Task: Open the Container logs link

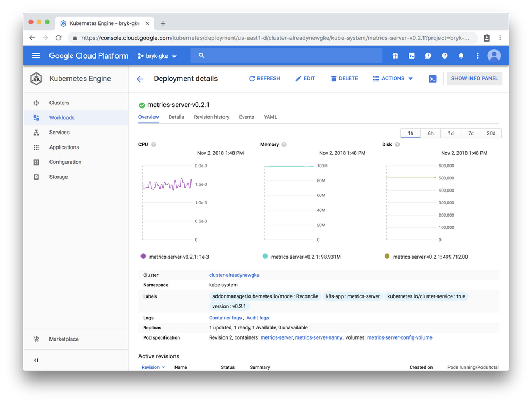Action: tap(225, 318)
